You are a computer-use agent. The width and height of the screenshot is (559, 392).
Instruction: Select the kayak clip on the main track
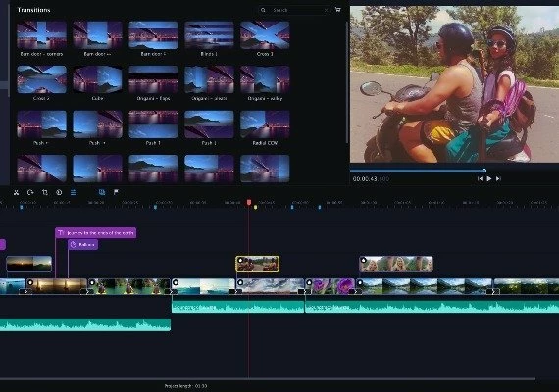click(x=129, y=286)
